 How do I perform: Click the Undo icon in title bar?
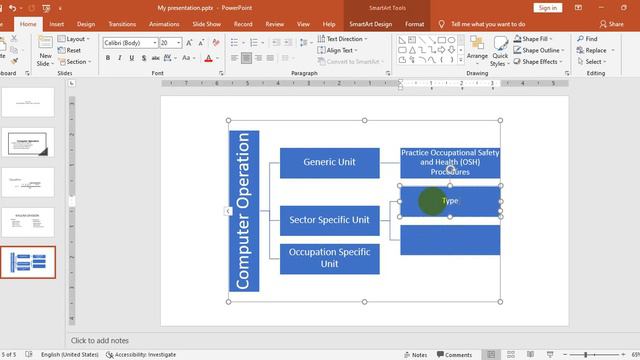(x=13, y=8)
